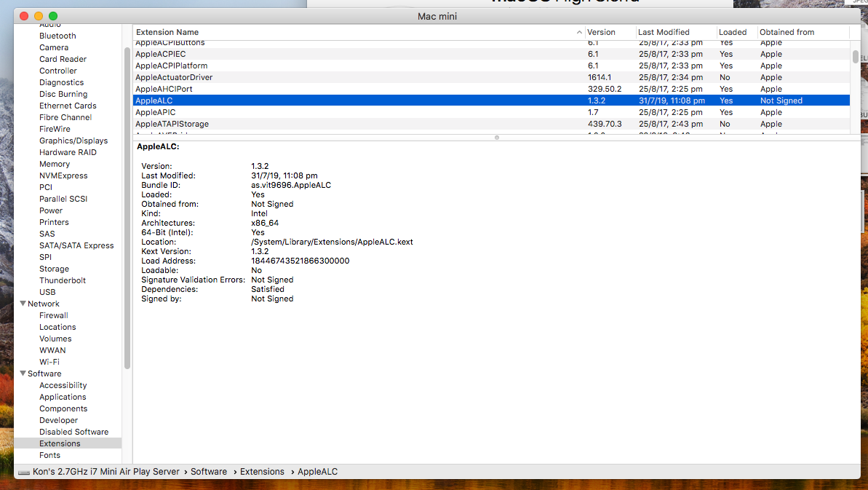Select SAS in the sidebar

[x=47, y=233]
